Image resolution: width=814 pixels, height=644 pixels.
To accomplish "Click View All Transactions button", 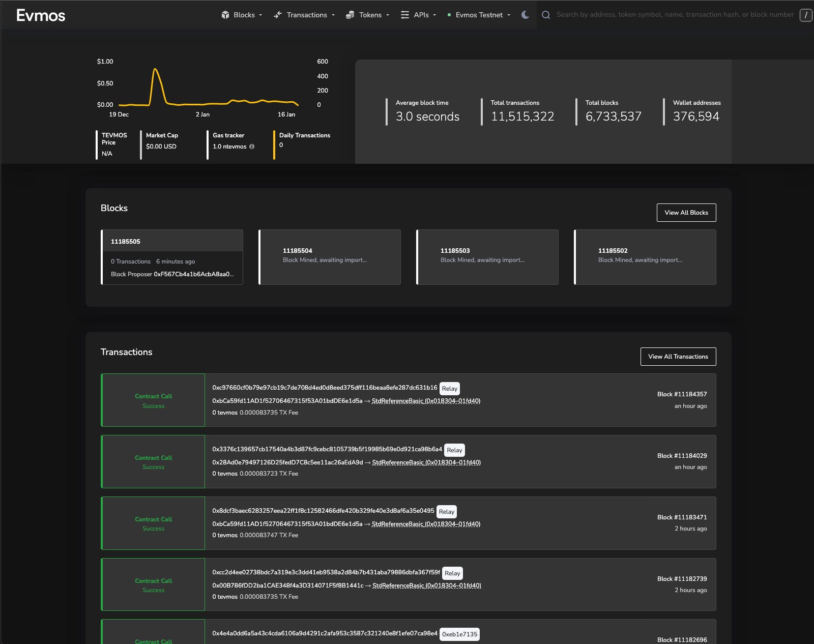I will tap(678, 357).
